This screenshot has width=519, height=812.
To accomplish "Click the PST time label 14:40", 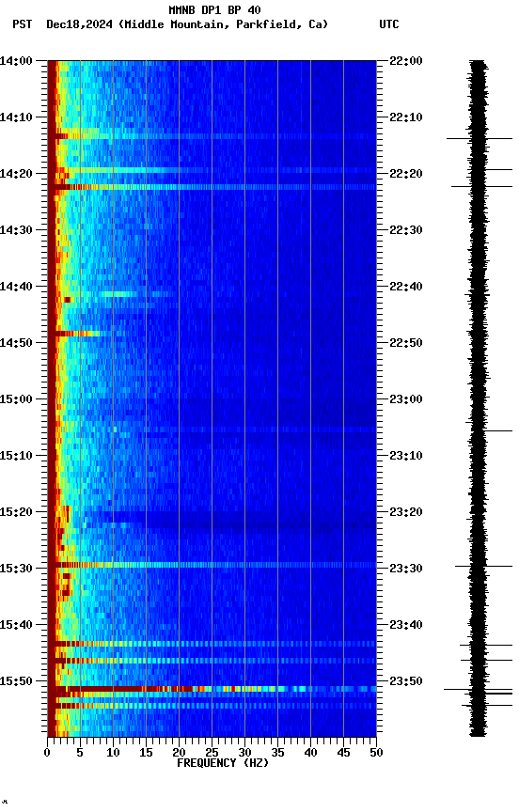I will 16,287.
